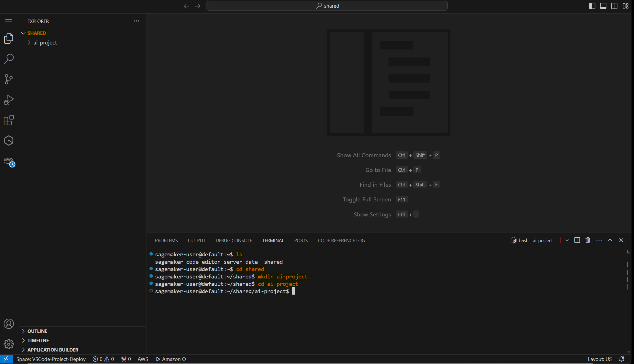Toggle primary side bar visibility

(x=592, y=6)
